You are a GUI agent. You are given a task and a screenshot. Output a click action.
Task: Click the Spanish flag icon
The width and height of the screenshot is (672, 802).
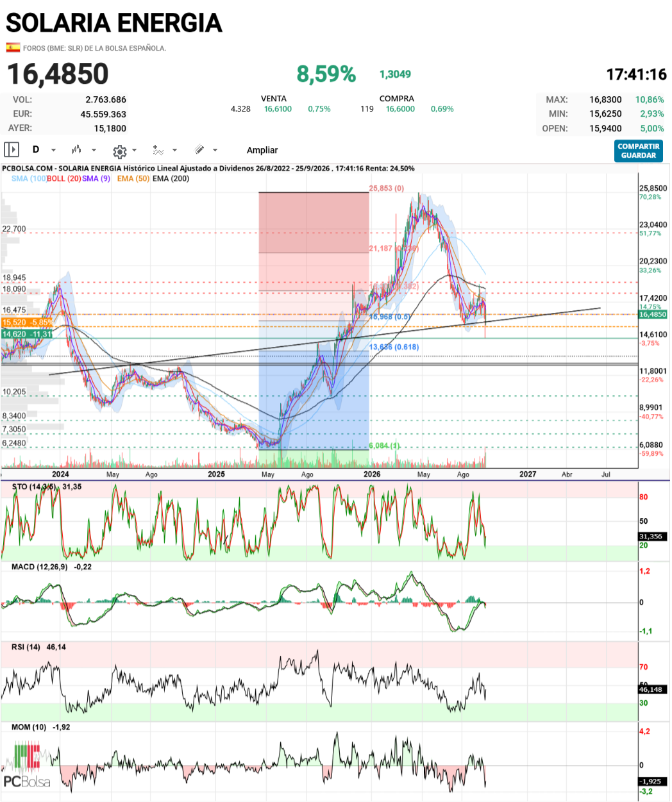coord(13,47)
